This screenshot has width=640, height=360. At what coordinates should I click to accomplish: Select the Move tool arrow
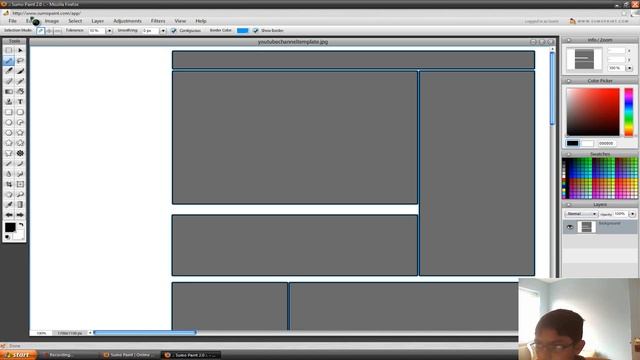[x=20, y=50]
